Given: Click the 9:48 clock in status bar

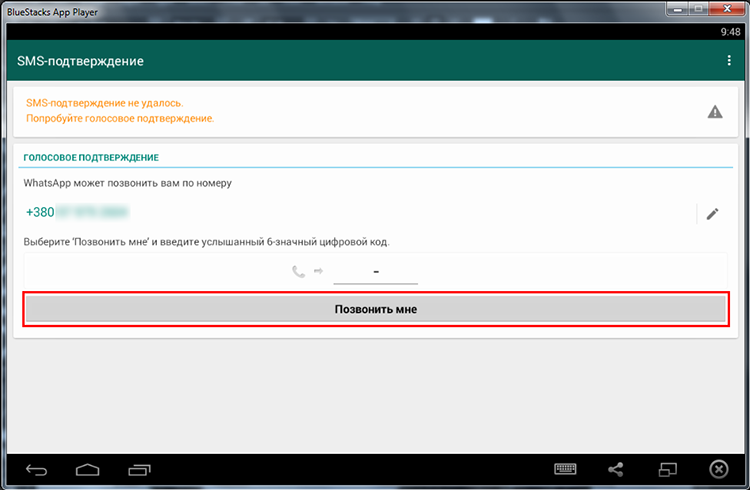Looking at the screenshot, I should pyautogui.click(x=730, y=32).
